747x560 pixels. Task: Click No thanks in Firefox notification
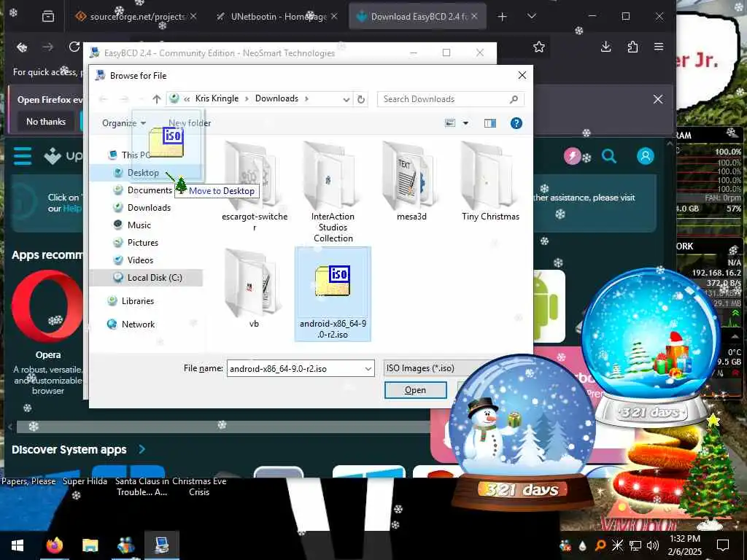click(x=46, y=122)
